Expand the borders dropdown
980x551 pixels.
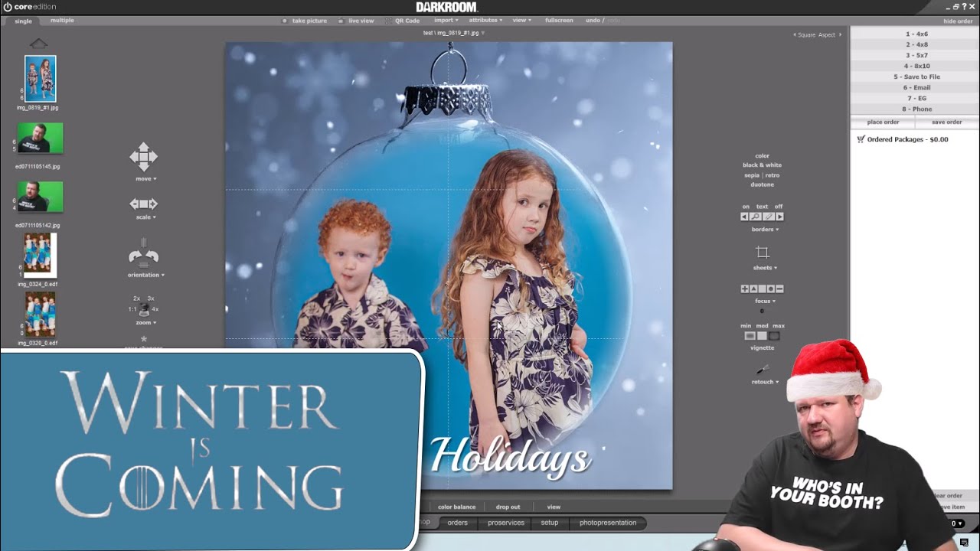(765, 230)
